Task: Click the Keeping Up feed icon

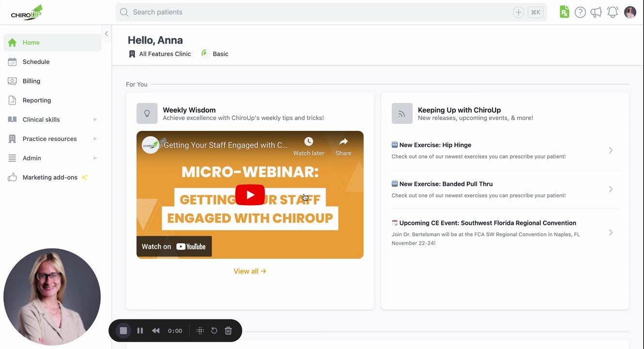Action: 402,113
